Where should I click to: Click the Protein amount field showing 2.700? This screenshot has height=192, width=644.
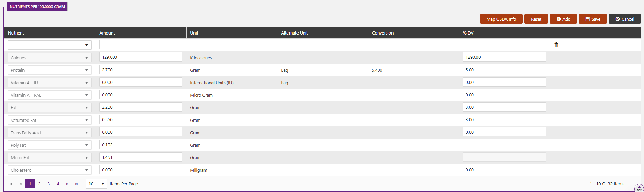(141, 70)
